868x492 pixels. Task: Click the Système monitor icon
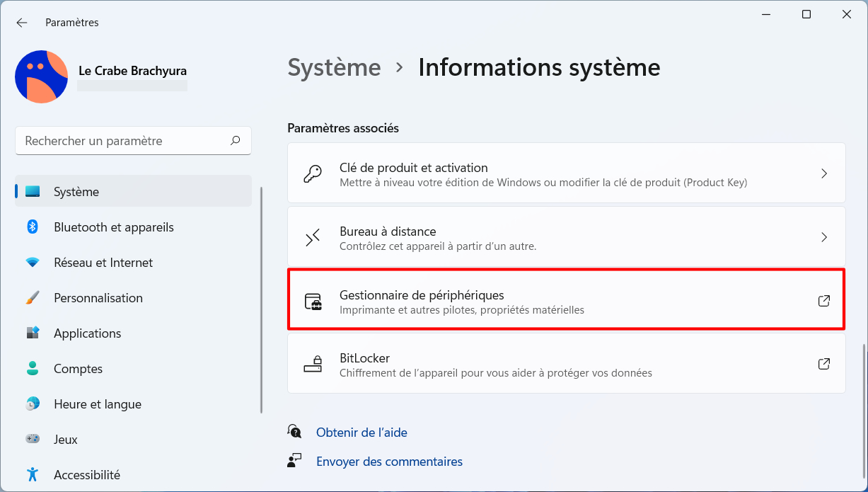tap(33, 192)
